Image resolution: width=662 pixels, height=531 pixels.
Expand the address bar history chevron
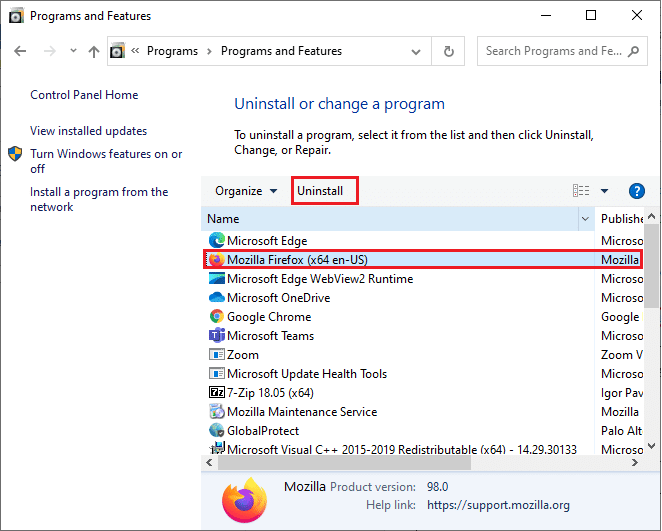point(416,51)
